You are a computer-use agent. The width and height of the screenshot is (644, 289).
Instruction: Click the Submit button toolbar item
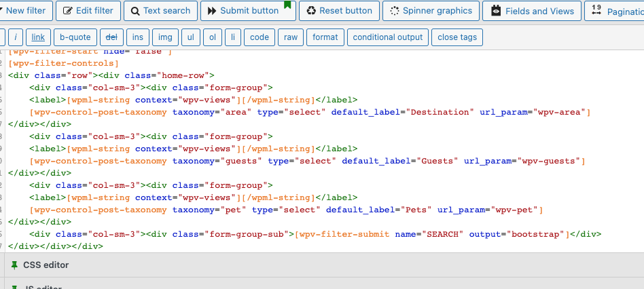pyautogui.click(x=248, y=11)
